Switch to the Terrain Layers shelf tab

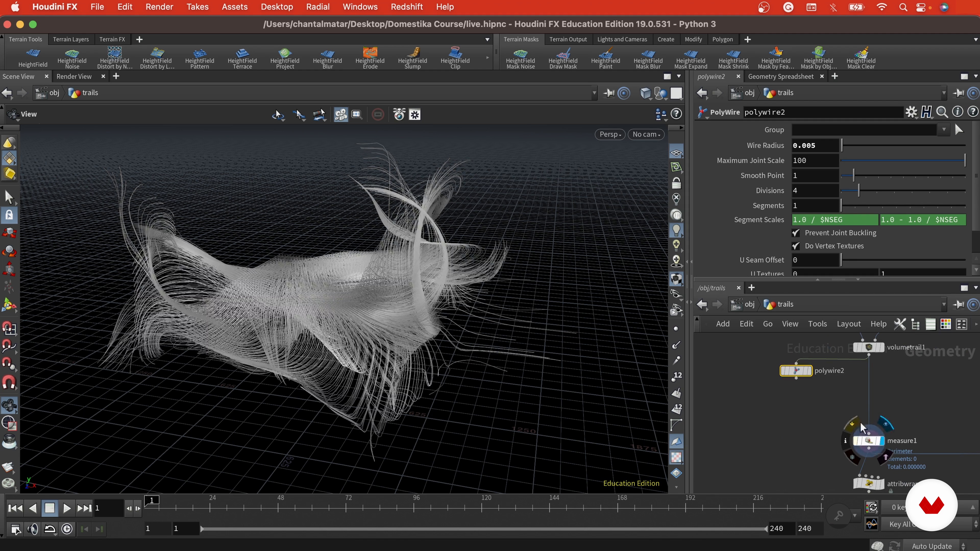[71, 40]
